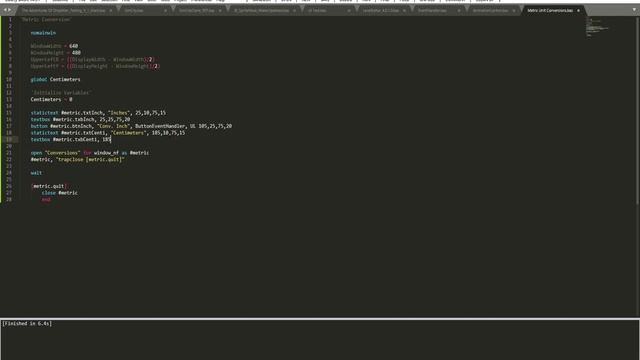640x360 pixels.
Task: Click the trapclose [metric.quit] line
Action: [78, 160]
